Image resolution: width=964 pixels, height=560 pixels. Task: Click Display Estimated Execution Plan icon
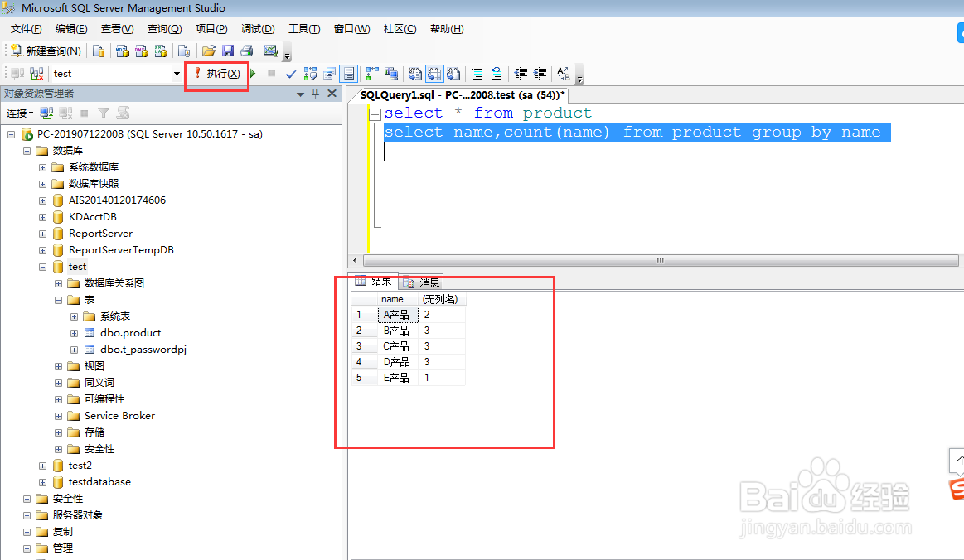point(311,74)
